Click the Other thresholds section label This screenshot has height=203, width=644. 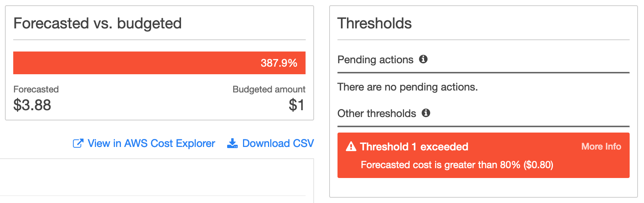click(x=377, y=114)
